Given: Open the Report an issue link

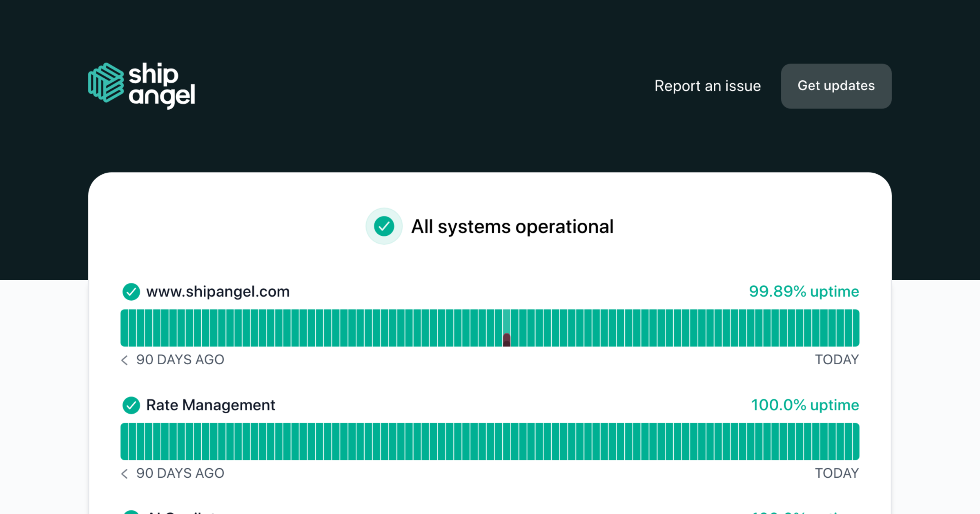Looking at the screenshot, I should [707, 86].
